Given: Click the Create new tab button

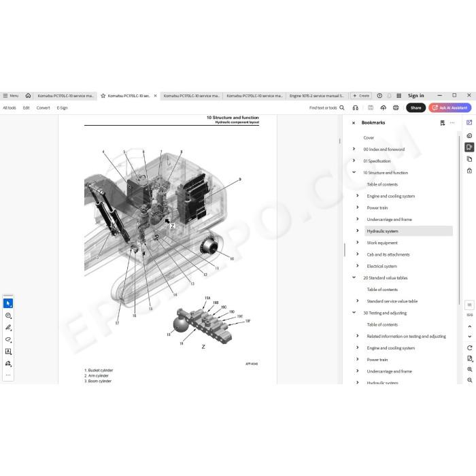Looking at the screenshot, I should click(361, 96).
